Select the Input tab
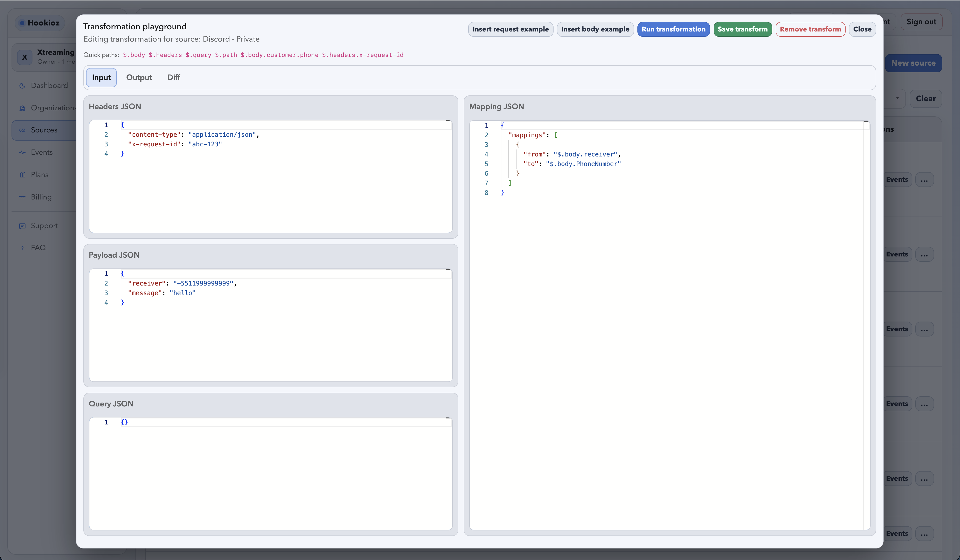The image size is (960, 560). click(x=101, y=77)
